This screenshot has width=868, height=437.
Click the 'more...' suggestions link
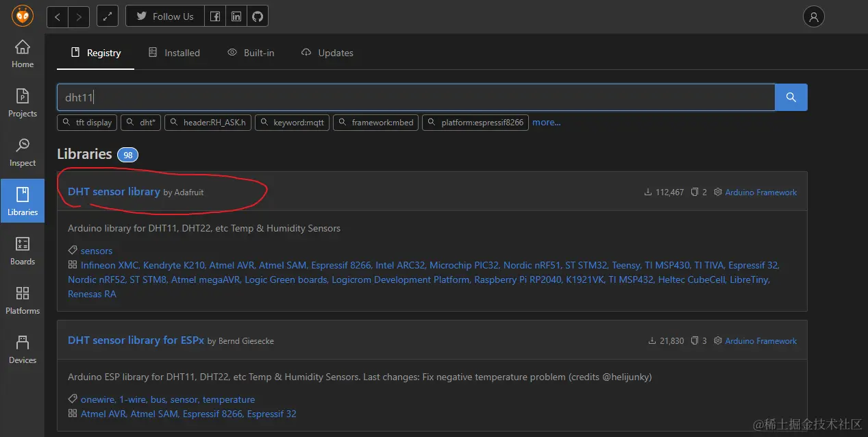pos(547,123)
